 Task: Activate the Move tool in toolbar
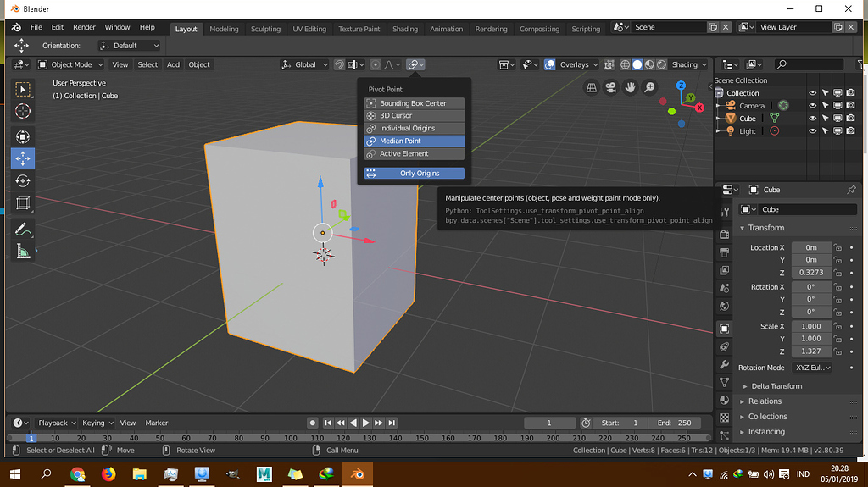(23, 159)
